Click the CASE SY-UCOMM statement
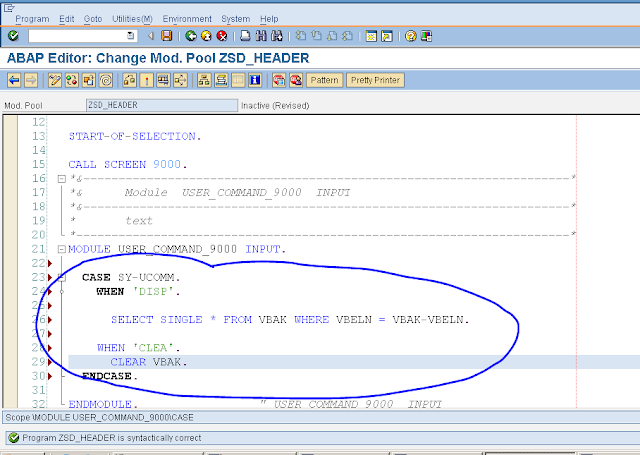This screenshot has width=640, height=455. coord(131,277)
